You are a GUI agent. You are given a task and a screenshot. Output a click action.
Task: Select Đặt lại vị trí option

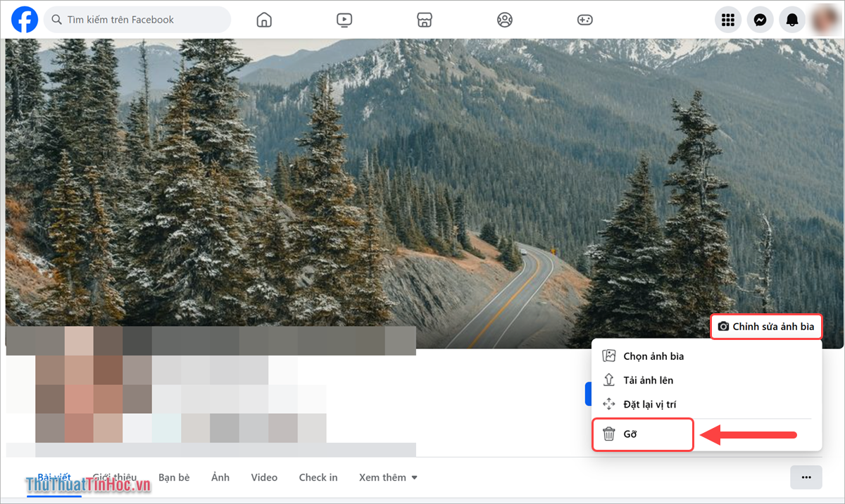(649, 404)
